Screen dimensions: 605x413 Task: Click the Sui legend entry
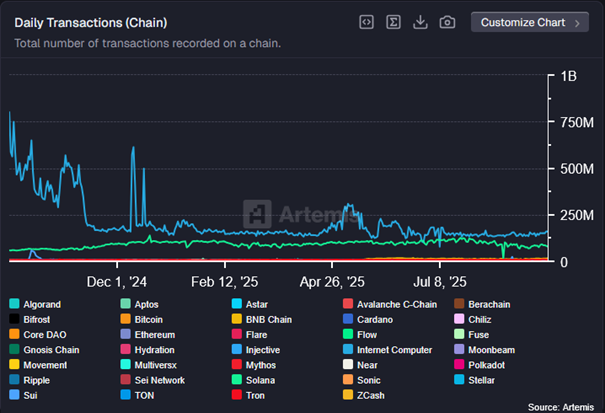click(x=23, y=395)
